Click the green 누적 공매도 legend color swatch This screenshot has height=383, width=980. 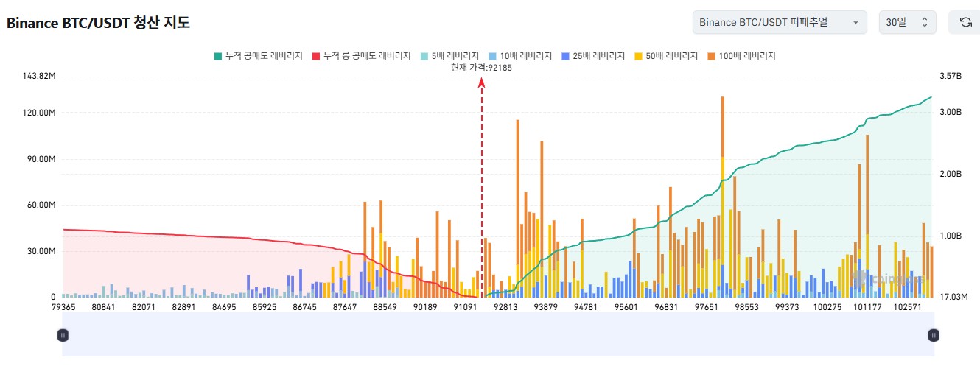click(218, 56)
